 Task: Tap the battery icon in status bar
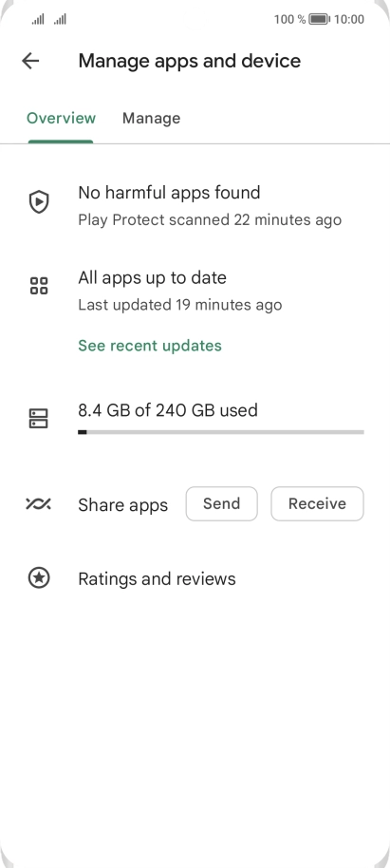tap(319, 20)
